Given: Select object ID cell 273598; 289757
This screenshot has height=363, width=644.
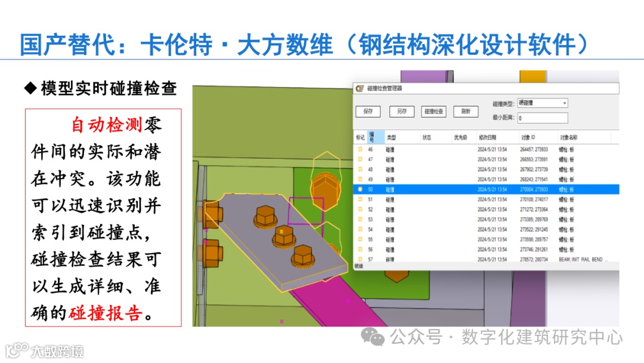Looking at the screenshot, I should coord(534,239).
